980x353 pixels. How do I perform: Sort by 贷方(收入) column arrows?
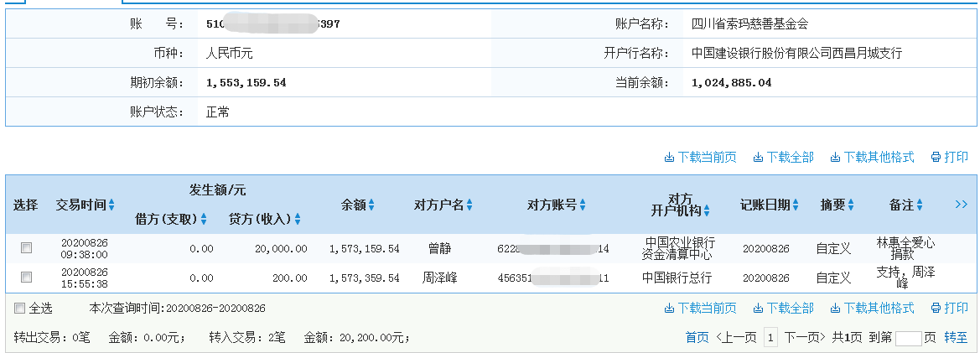[298, 220]
